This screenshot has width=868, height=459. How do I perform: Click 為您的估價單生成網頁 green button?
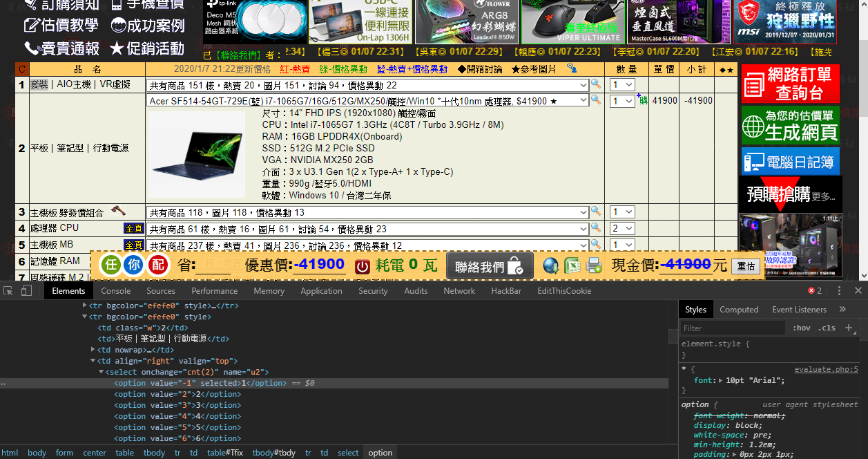click(790, 124)
